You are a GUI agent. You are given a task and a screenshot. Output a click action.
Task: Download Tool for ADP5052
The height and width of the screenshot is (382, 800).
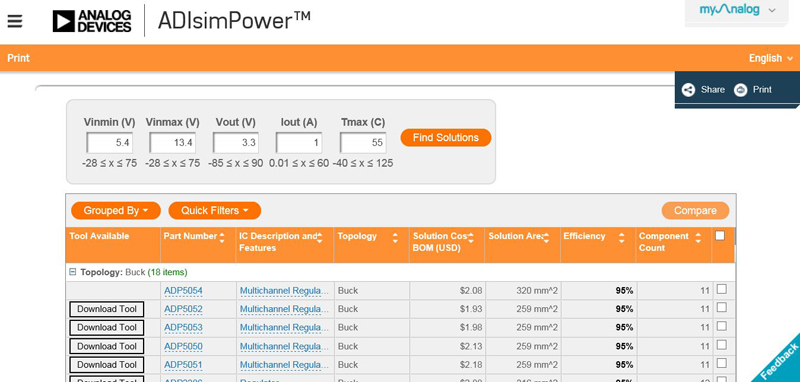pyautogui.click(x=107, y=309)
